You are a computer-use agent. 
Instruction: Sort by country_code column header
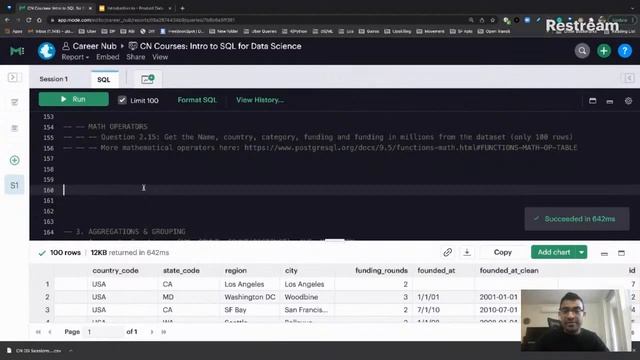click(116, 271)
